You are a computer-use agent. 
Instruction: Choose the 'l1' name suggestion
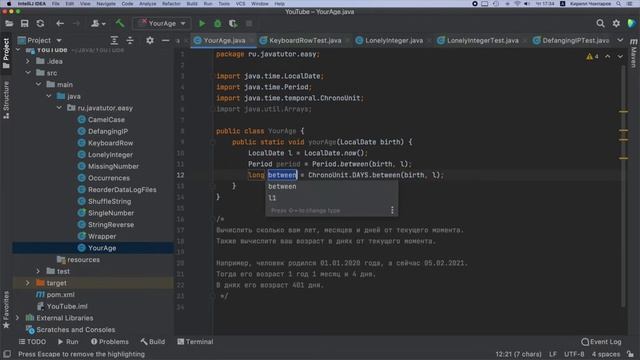(x=331, y=198)
